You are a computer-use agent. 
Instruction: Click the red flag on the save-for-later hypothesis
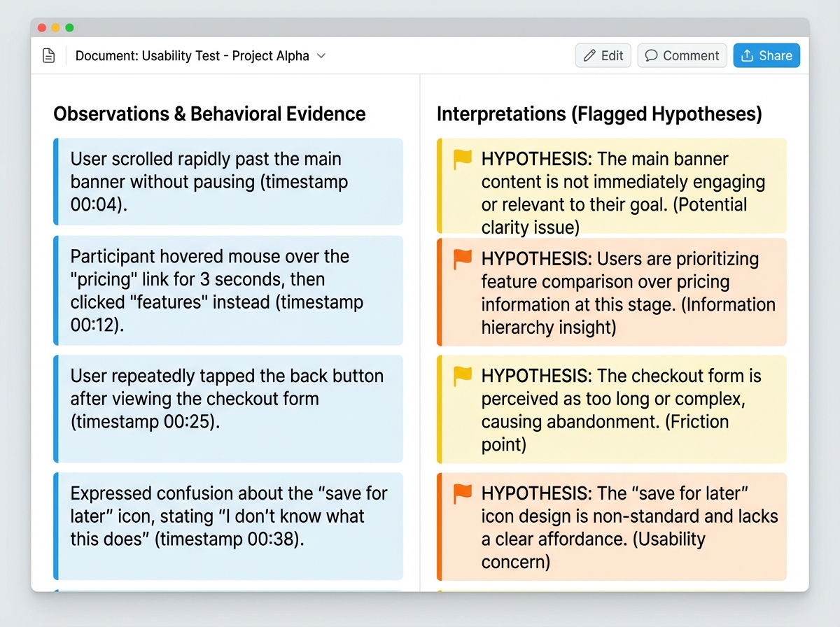click(462, 494)
